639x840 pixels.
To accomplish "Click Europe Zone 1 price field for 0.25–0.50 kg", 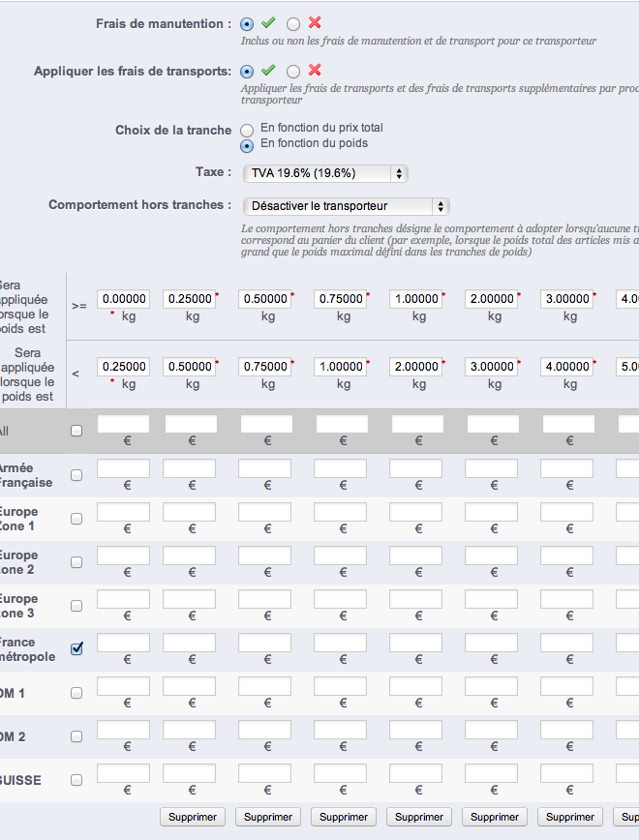I will click(189, 512).
